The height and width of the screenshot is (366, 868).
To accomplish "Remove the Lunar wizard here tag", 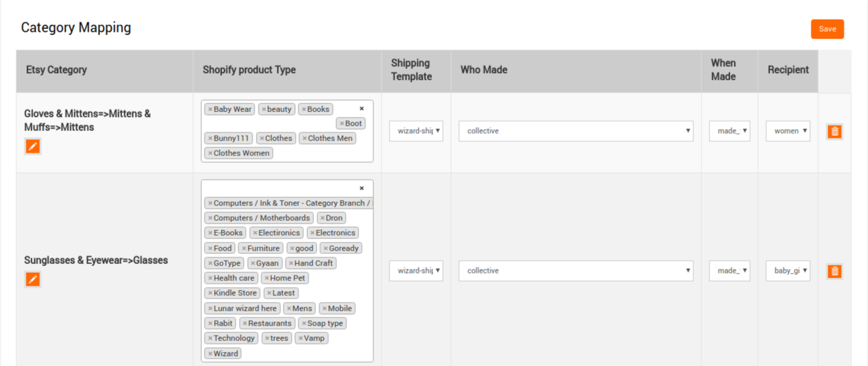I will coord(210,309).
